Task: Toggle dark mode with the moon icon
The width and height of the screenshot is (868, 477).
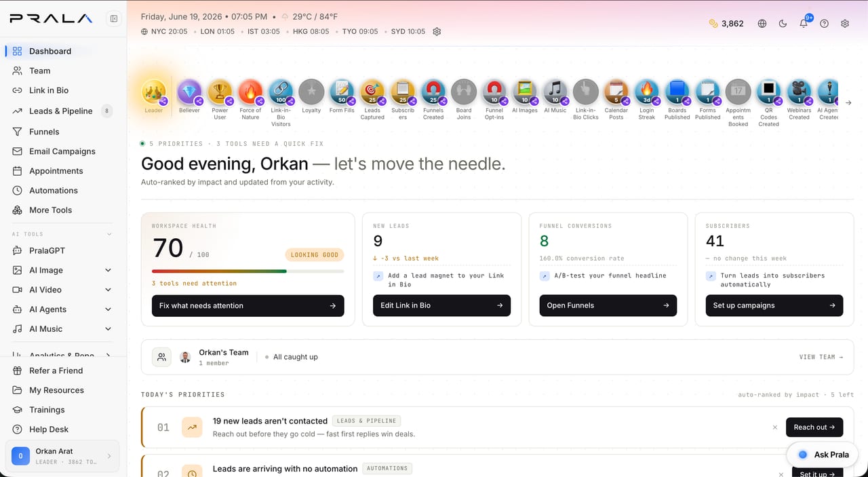Action: (783, 23)
